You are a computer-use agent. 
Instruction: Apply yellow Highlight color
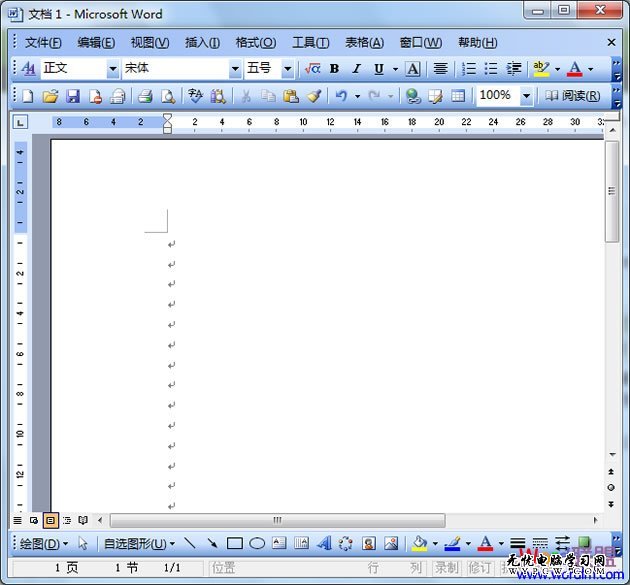541,69
